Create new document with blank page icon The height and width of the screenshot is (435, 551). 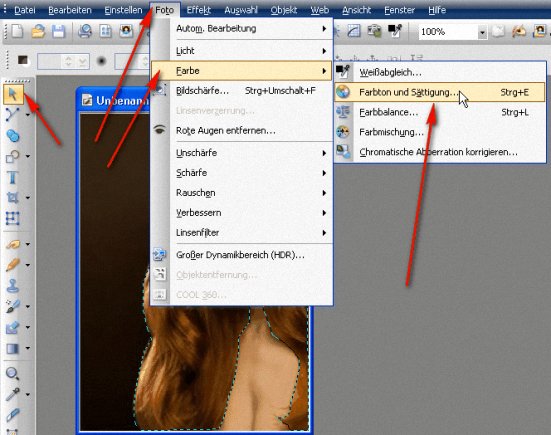(18, 31)
